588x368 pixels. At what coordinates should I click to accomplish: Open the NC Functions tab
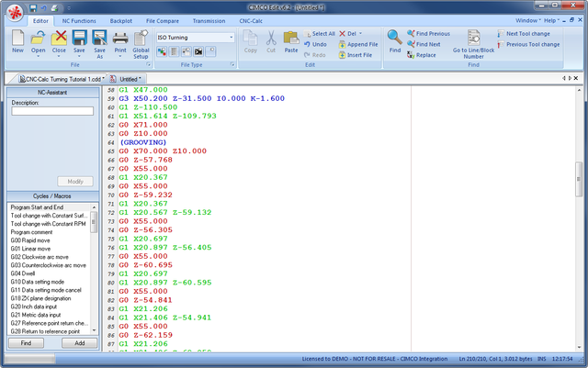tap(79, 21)
